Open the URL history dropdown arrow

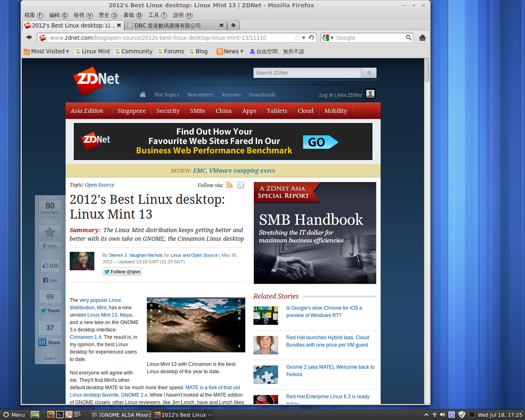coord(304,38)
